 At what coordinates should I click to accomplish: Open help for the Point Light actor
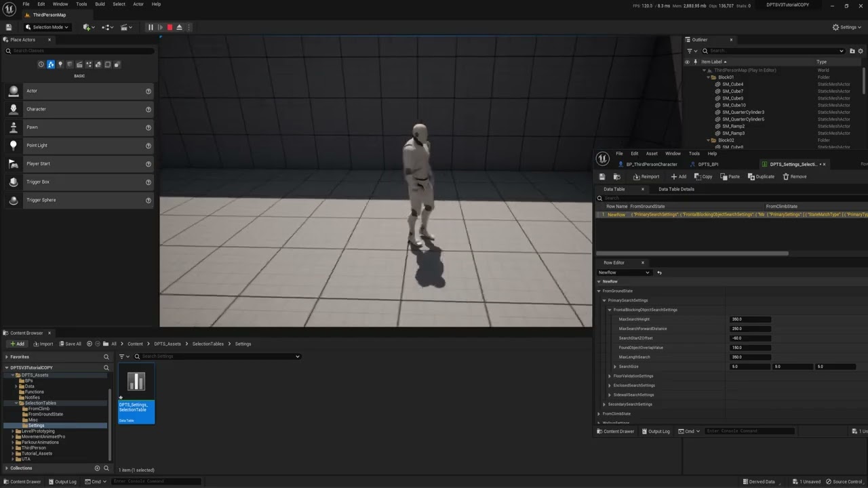pyautogui.click(x=149, y=146)
